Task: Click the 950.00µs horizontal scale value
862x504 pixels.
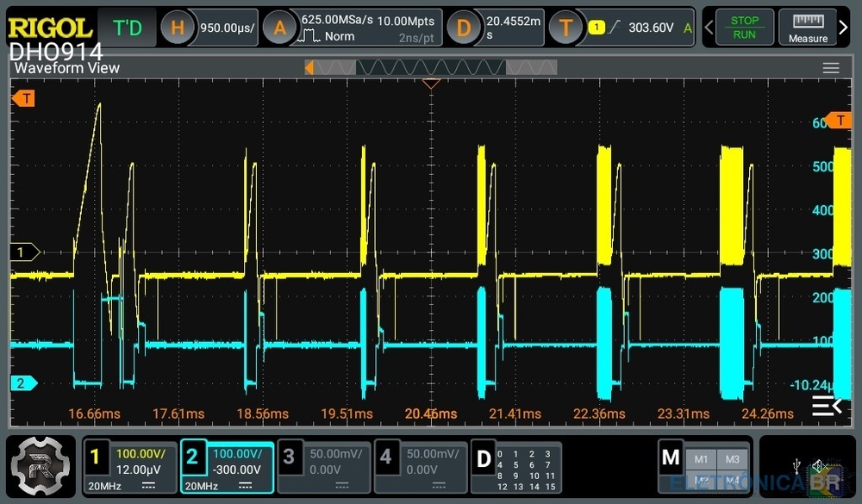Action: [227, 28]
